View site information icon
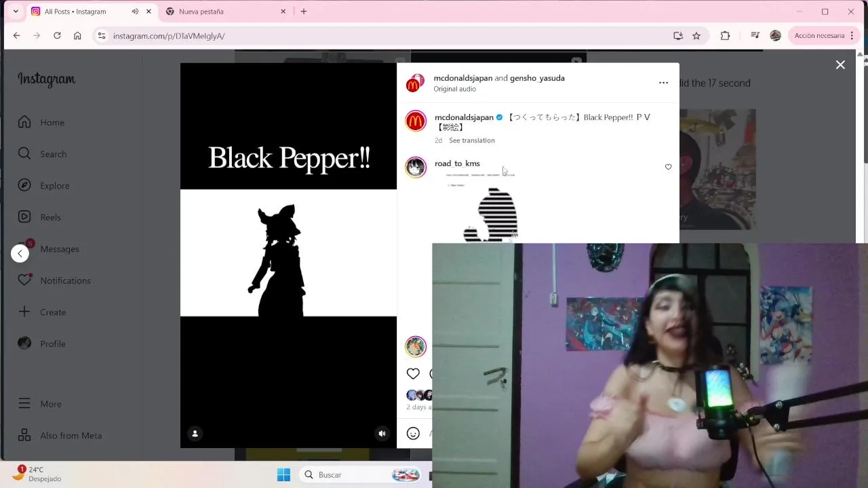Image resolution: width=868 pixels, height=488 pixels. 101,36
